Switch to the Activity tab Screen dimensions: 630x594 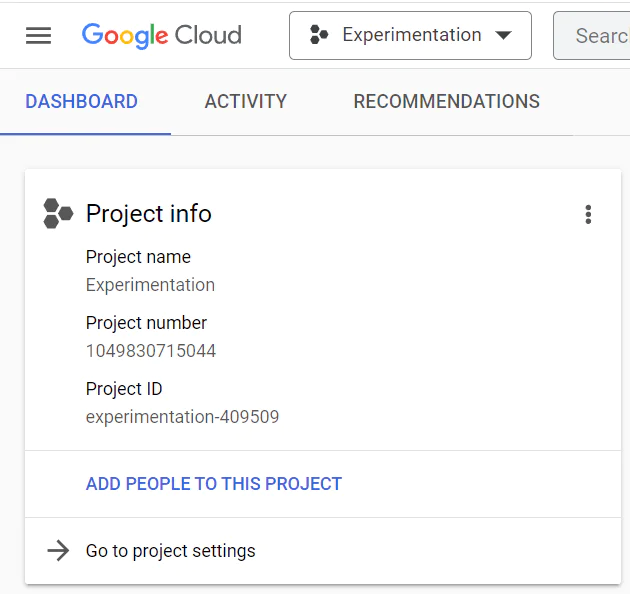pyautogui.click(x=246, y=101)
